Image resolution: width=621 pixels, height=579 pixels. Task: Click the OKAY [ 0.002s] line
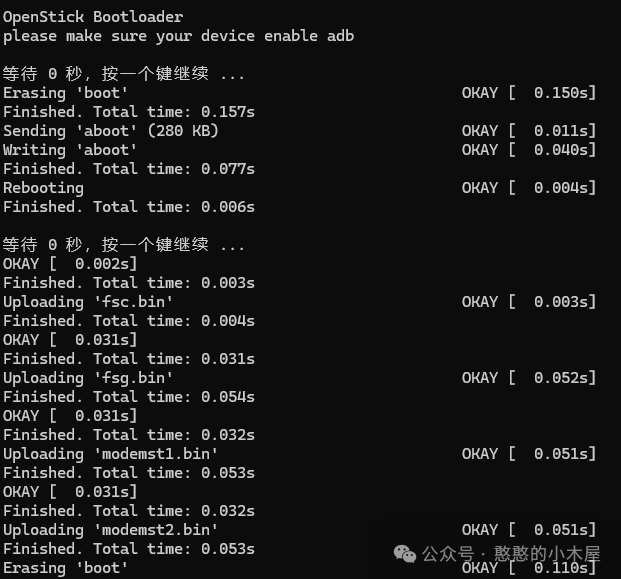[70, 264]
